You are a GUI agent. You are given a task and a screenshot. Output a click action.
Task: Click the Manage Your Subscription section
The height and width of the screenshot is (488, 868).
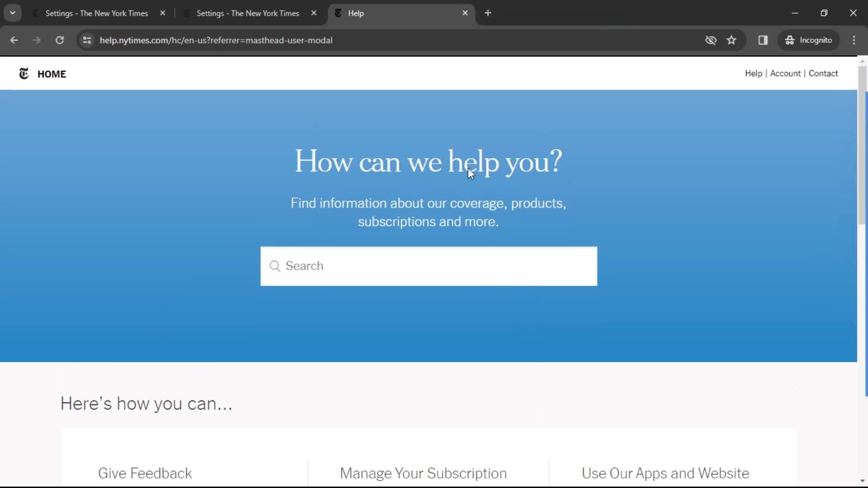pos(423,473)
